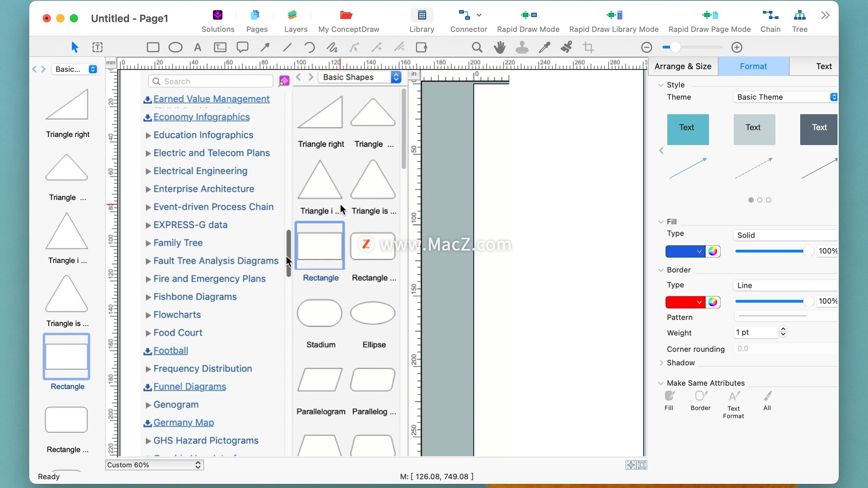Select the Text box tool
868x488 pixels.
click(220, 47)
